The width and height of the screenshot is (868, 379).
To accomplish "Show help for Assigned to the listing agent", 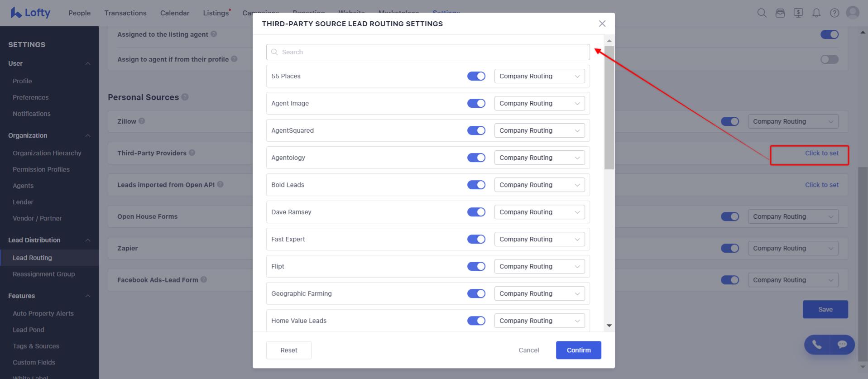I will coord(214,34).
